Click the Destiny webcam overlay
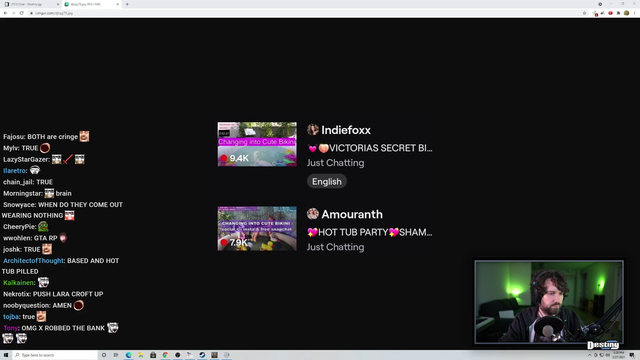Viewport: 640px width, 360px height. [549, 302]
